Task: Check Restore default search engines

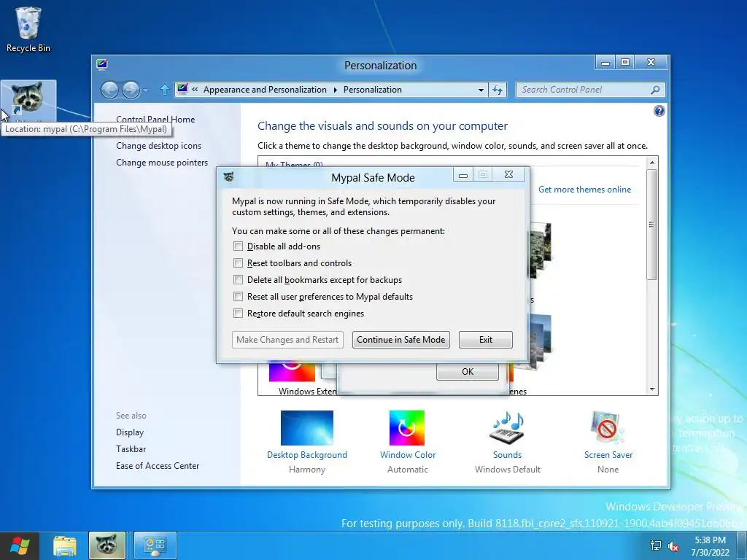Action: point(238,314)
